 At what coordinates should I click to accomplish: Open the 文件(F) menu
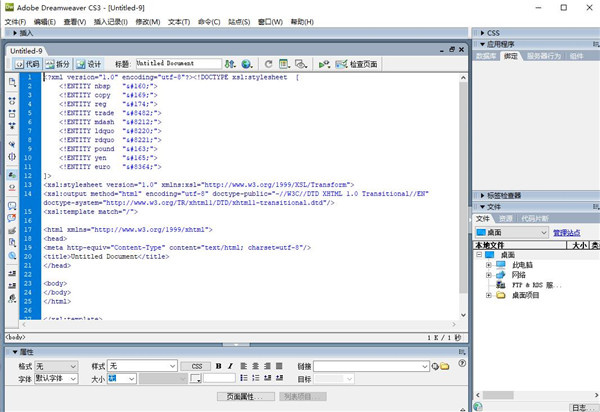coord(15,22)
